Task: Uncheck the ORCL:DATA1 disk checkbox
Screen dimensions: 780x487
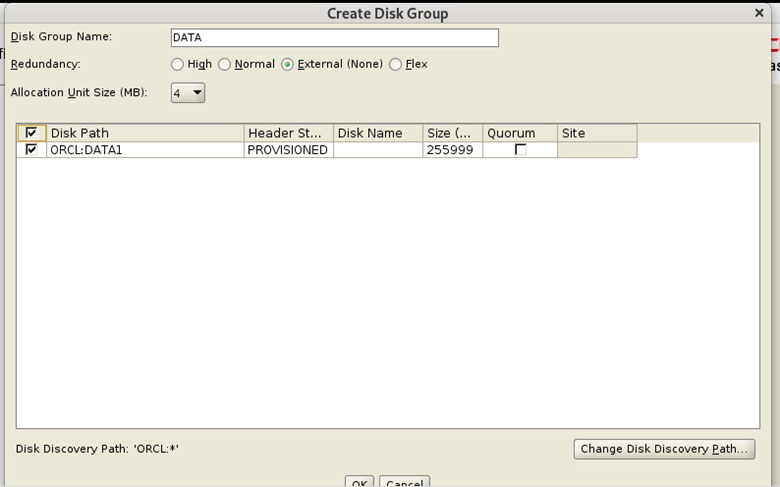Action: (31, 150)
